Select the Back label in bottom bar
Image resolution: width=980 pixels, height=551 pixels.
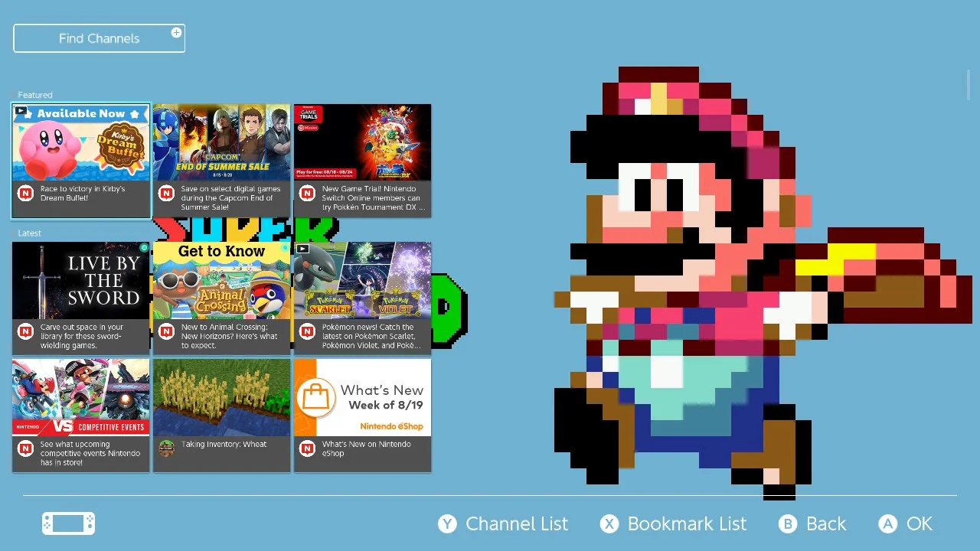826,523
